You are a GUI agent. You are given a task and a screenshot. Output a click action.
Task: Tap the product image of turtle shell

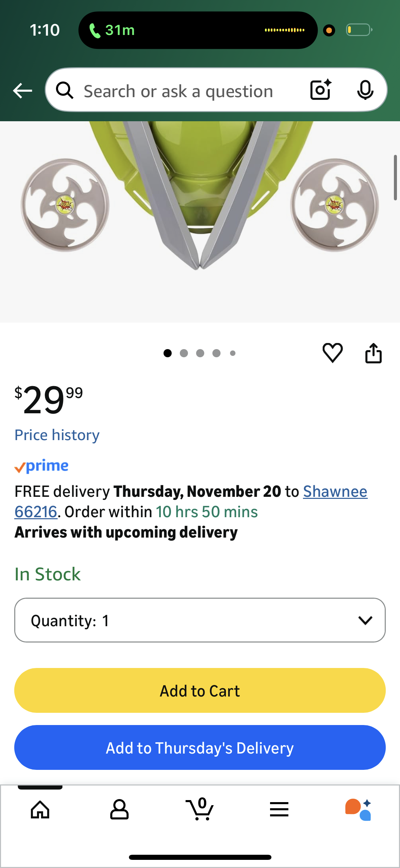click(x=200, y=204)
